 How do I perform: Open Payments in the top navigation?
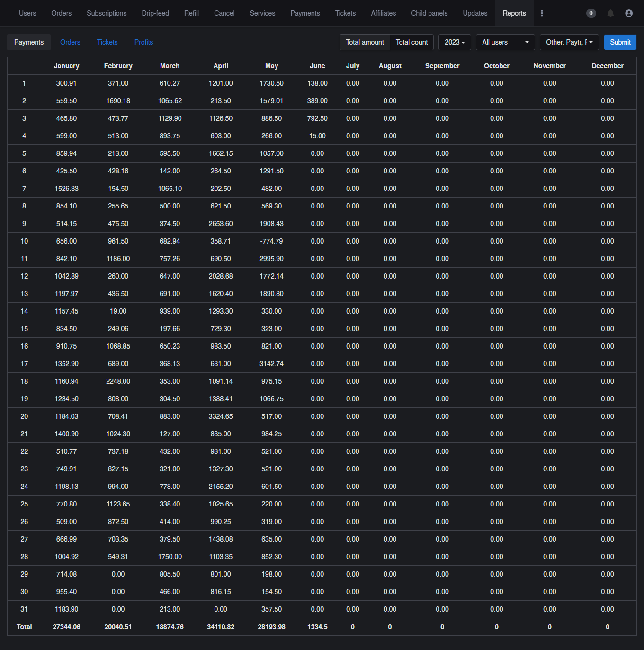coord(305,13)
